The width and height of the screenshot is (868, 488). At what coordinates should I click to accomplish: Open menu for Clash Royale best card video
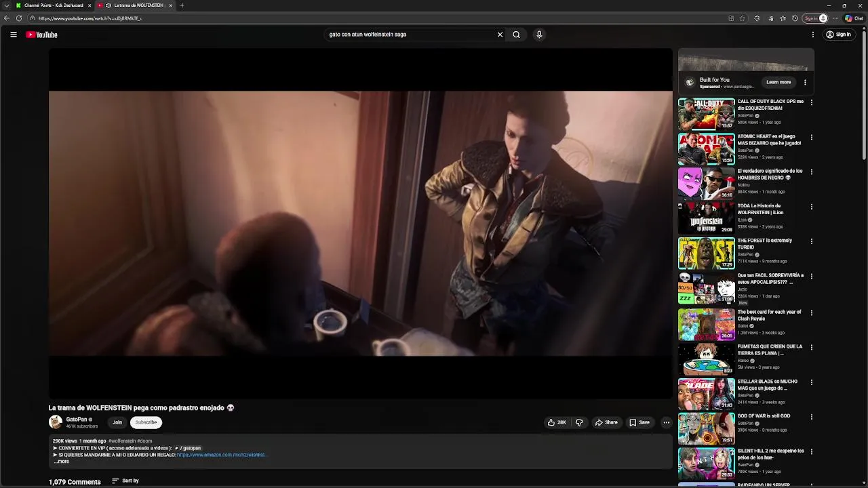(811, 313)
